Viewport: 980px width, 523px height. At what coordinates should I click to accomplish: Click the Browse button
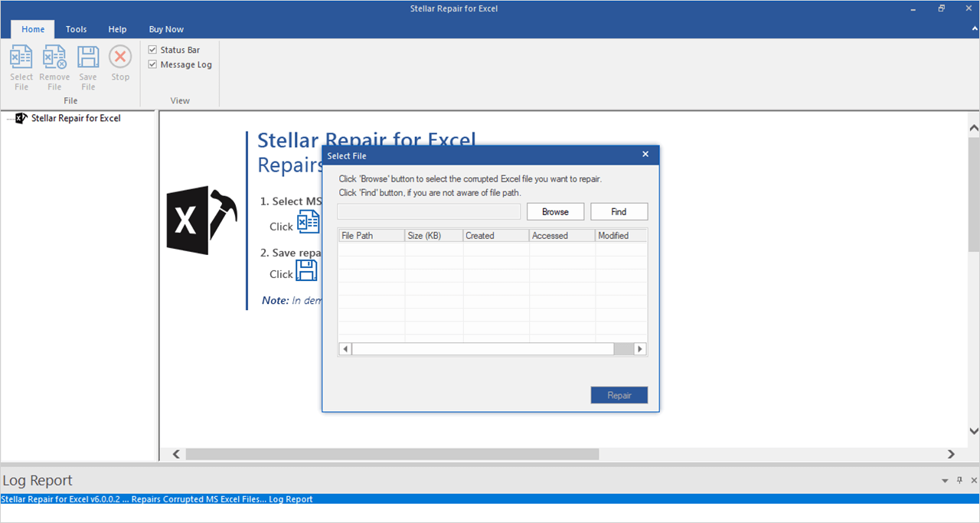coord(555,211)
